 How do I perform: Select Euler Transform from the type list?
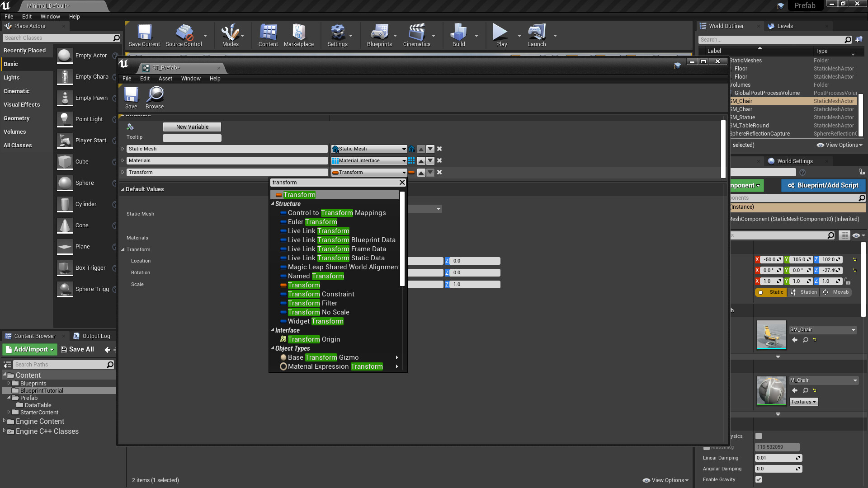312,222
